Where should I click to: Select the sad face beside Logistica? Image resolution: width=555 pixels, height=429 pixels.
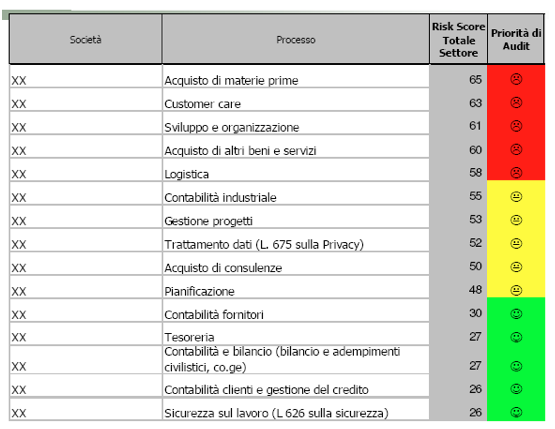(x=516, y=172)
